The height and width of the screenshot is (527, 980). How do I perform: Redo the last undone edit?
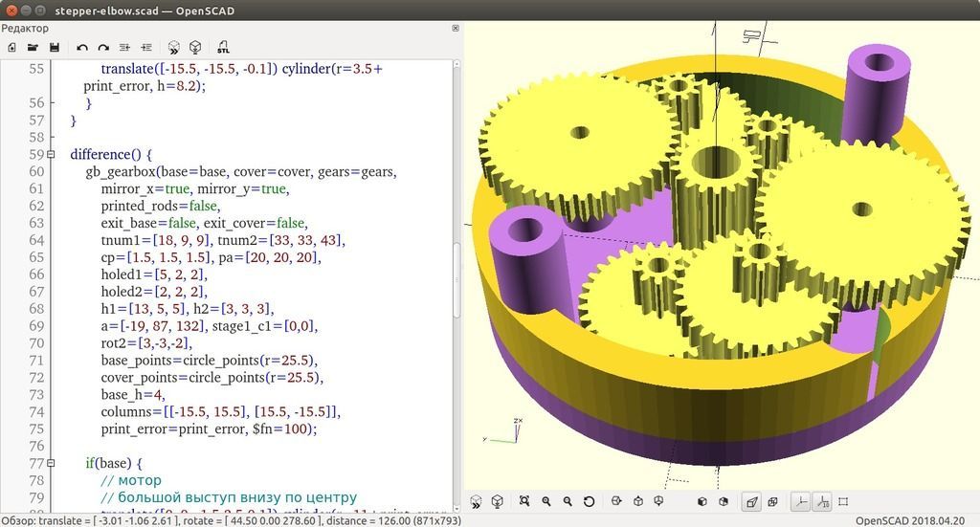point(103,48)
